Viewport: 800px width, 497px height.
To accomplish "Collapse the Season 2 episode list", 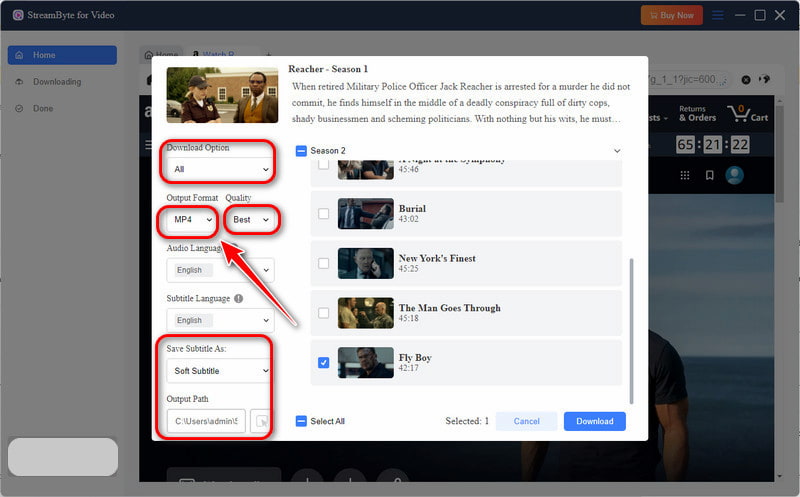I will [x=616, y=150].
